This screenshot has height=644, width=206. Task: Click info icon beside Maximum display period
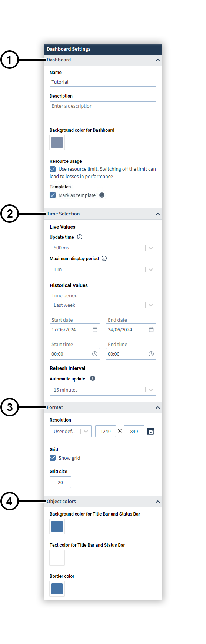[x=104, y=258]
